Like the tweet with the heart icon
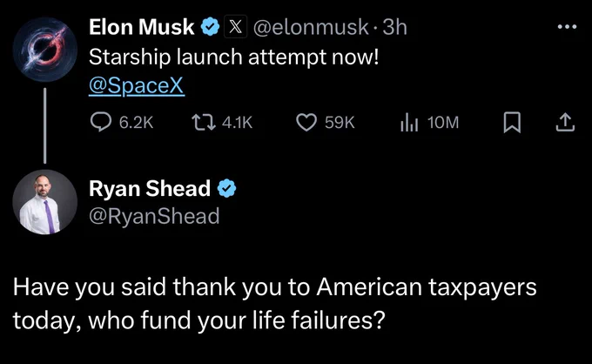Image resolution: width=592 pixels, height=364 pixels. click(306, 122)
